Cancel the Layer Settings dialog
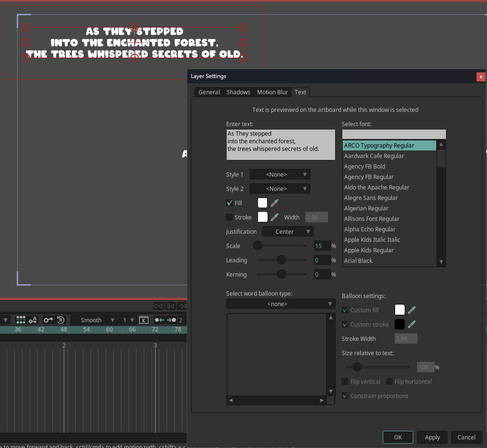Viewport: 487px width, 448px height. [x=466, y=438]
